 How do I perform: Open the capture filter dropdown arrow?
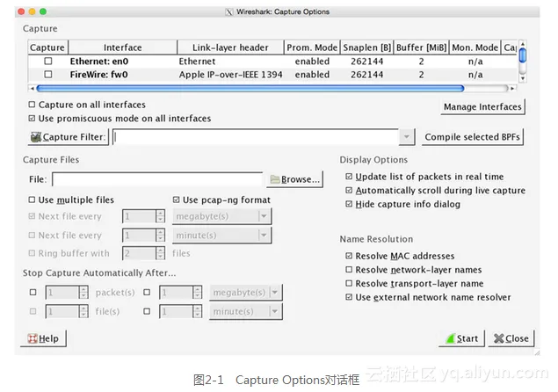(406, 137)
